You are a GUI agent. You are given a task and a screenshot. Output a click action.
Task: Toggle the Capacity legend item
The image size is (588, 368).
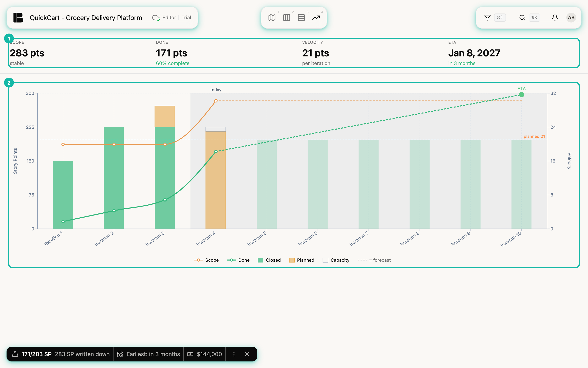coord(336,260)
